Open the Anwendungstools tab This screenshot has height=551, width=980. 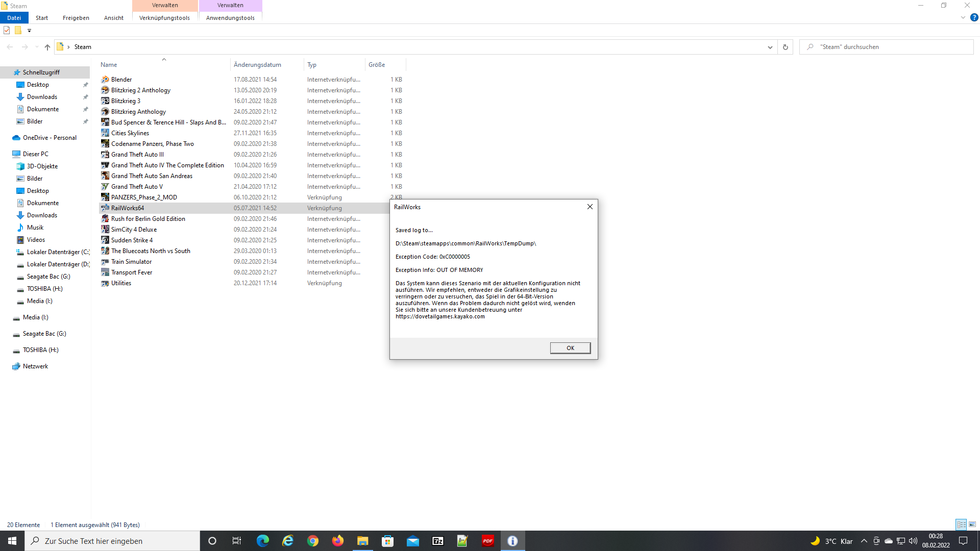pos(230,18)
